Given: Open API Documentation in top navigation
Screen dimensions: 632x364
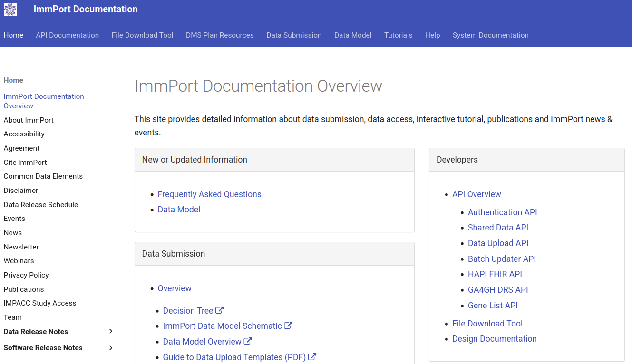Looking at the screenshot, I should (x=68, y=35).
